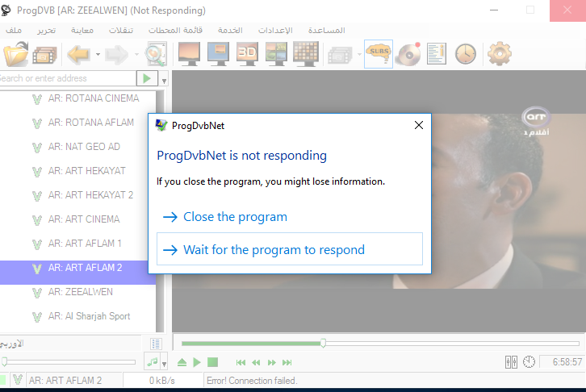Open the mosaic channel grid icon
The width and height of the screenshot is (586, 392).
pyautogui.click(x=305, y=54)
